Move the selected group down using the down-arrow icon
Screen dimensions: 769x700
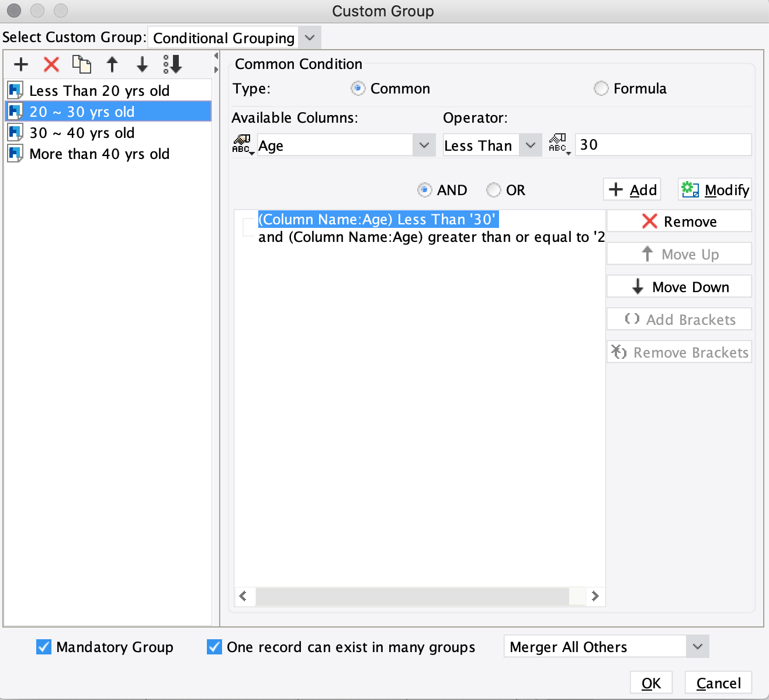tap(142, 64)
